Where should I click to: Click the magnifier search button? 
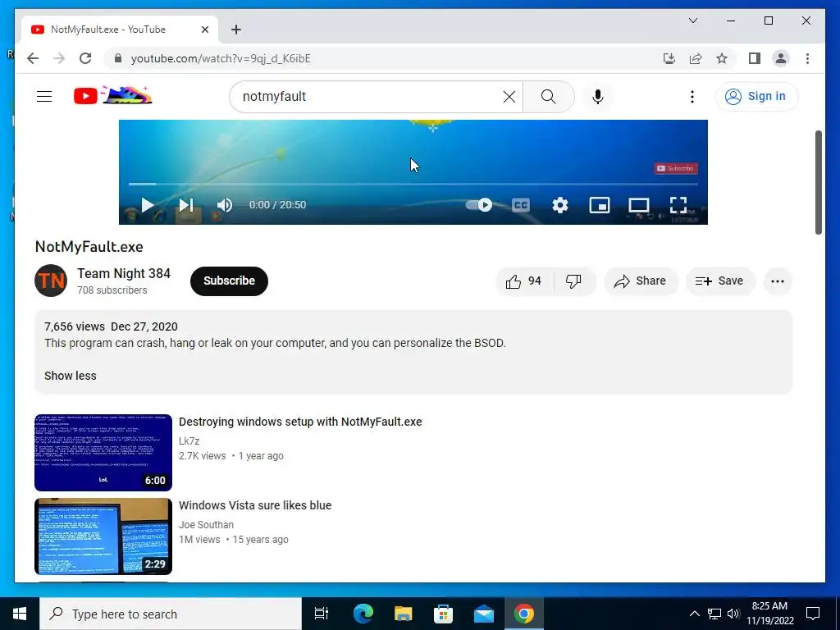coord(548,97)
